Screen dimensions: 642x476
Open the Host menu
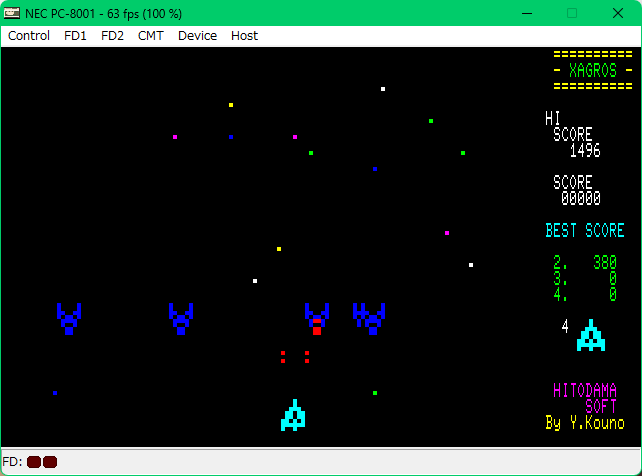click(x=244, y=36)
